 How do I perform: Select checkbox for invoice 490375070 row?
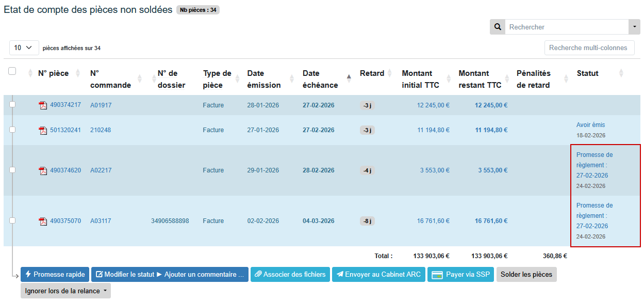point(12,220)
